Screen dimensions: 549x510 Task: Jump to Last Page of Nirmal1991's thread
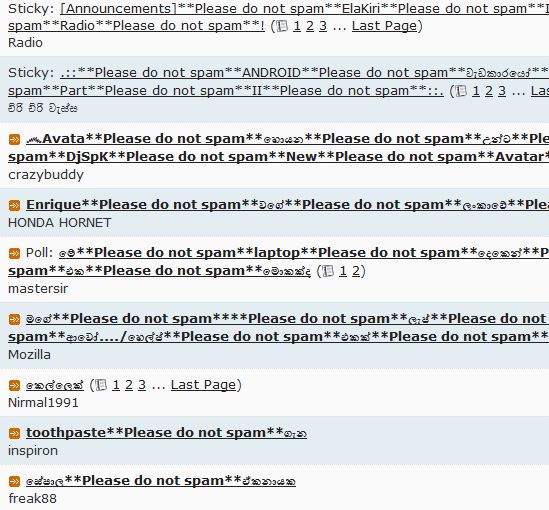(x=203, y=385)
